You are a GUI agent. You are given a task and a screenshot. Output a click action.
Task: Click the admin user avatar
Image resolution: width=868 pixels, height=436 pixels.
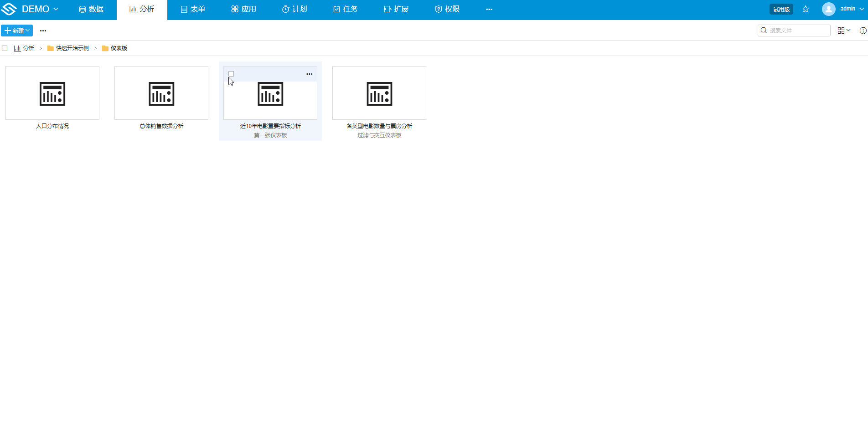tap(828, 9)
